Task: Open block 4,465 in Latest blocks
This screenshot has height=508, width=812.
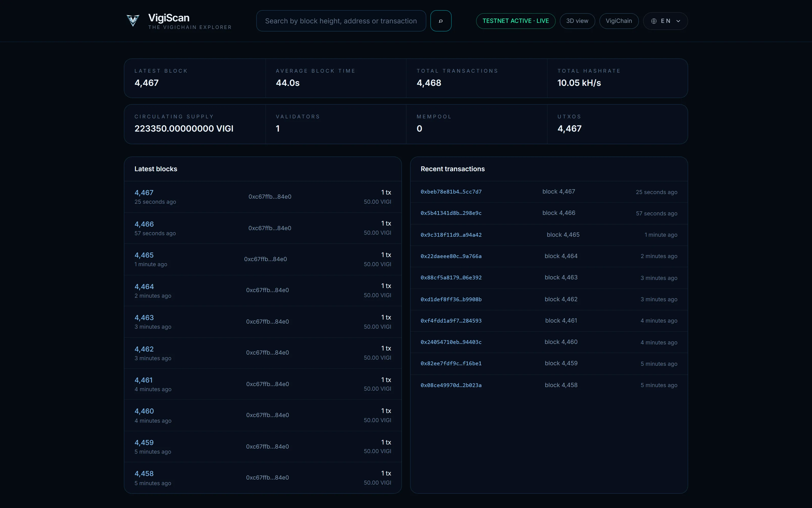Action: tap(144, 255)
